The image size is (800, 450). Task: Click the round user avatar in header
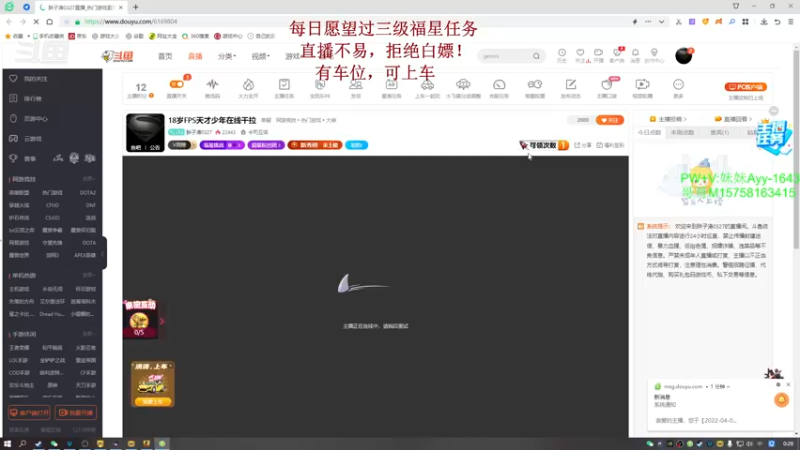click(x=684, y=56)
